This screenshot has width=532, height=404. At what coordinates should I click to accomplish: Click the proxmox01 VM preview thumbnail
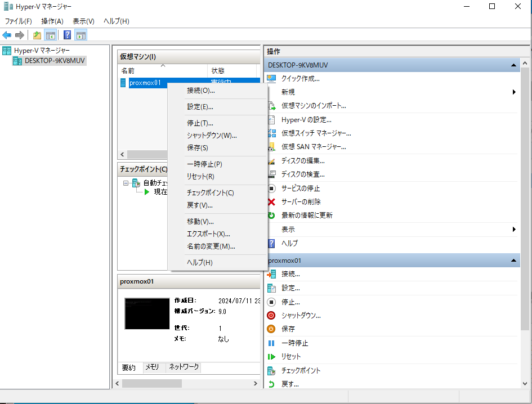tap(147, 314)
